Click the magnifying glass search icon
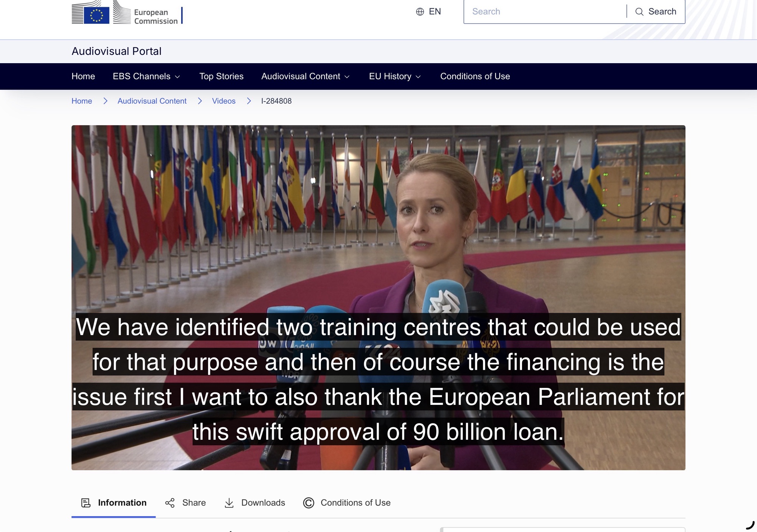Image resolution: width=757 pixels, height=532 pixels. tap(639, 12)
